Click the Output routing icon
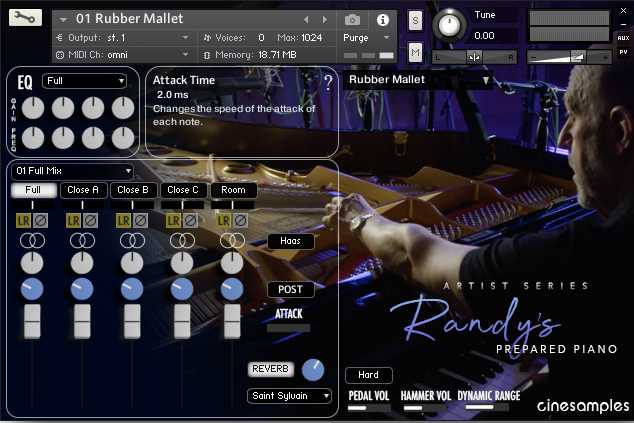Viewport: 634px width, 423px height. pos(60,38)
